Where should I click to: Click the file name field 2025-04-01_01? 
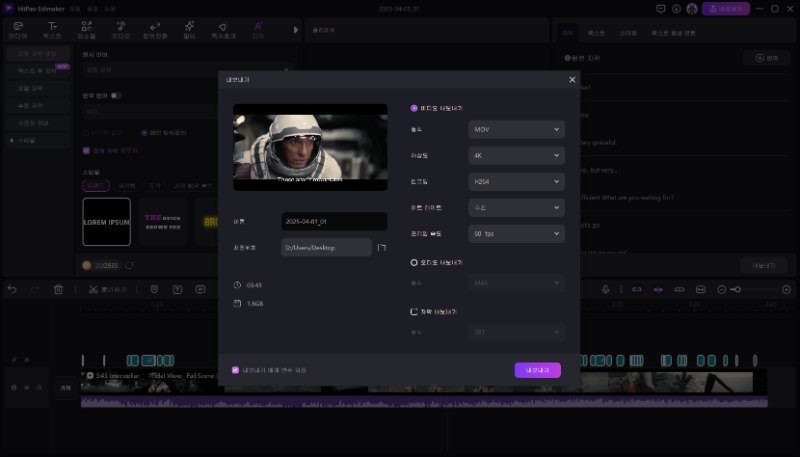[333, 221]
